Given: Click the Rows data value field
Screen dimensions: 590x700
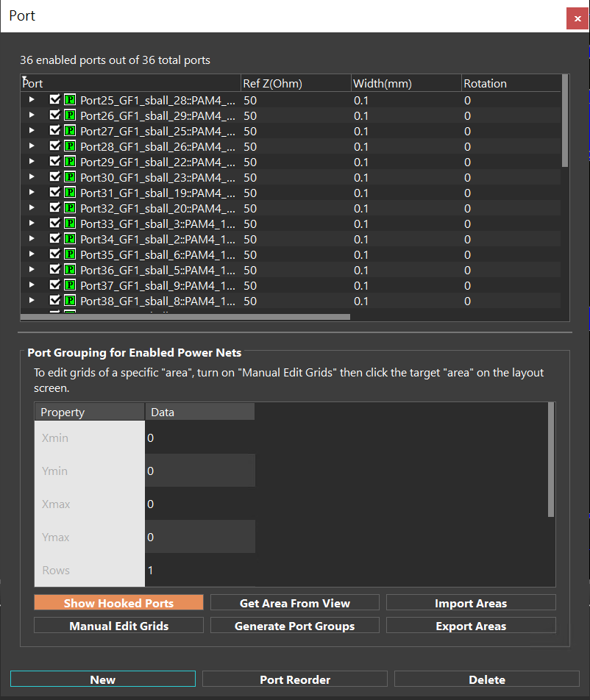Looking at the screenshot, I should pyautogui.click(x=200, y=570).
